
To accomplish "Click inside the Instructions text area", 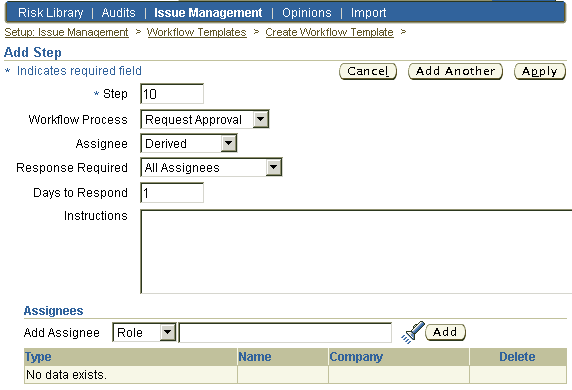I will point(356,251).
